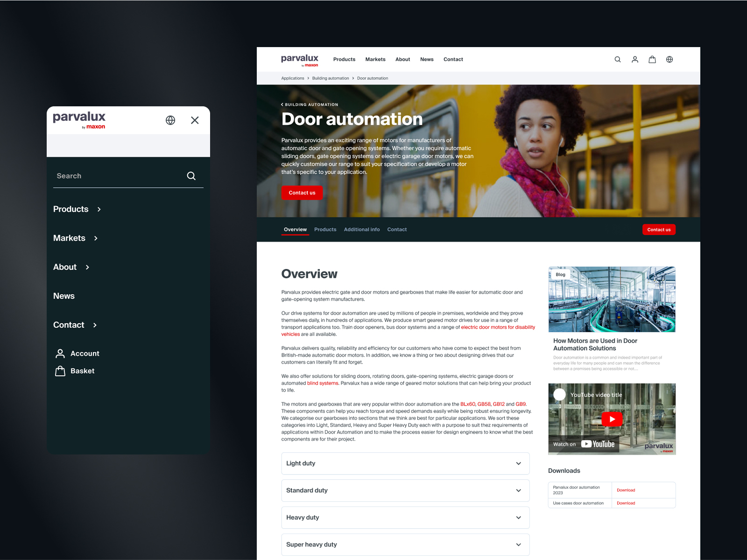
Task: Open About in desktop top navigation
Action: (402, 59)
